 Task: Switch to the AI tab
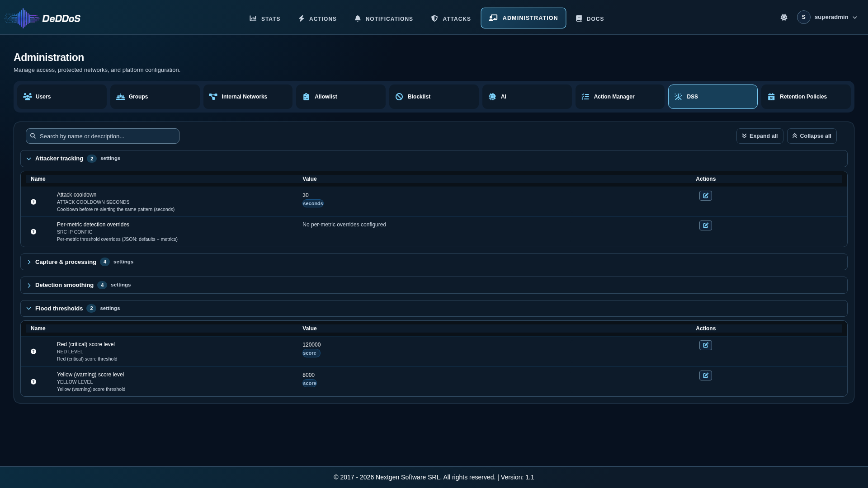527,97
